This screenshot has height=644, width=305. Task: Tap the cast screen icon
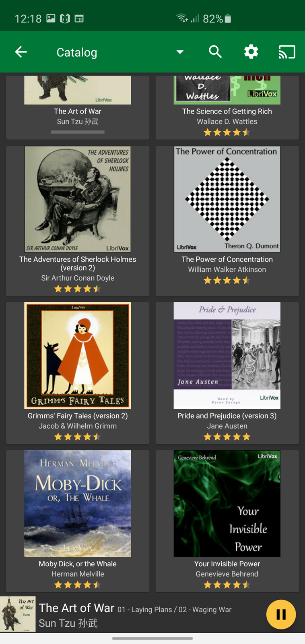pos(287,52)
